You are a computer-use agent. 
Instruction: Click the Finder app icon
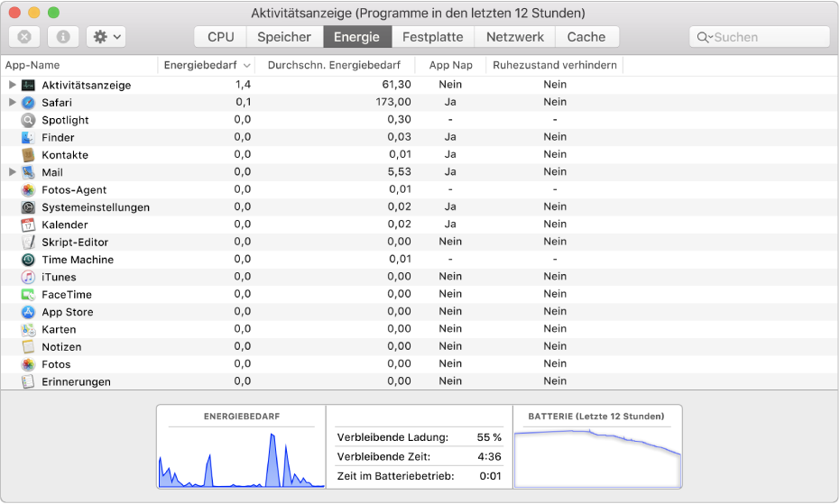[28, 138]
